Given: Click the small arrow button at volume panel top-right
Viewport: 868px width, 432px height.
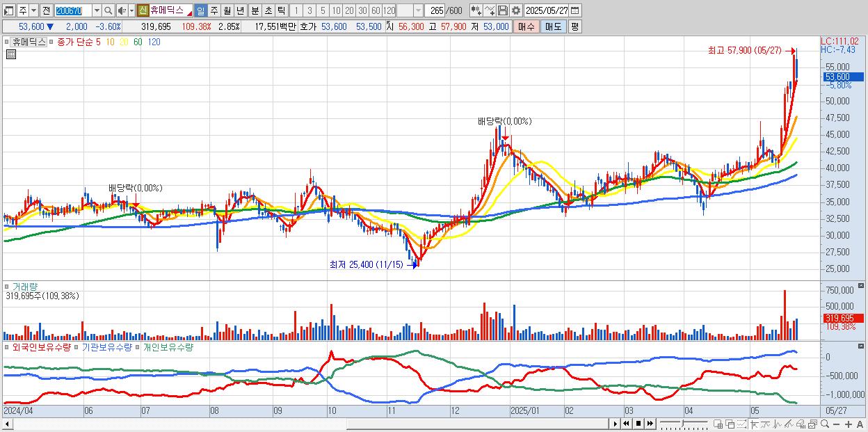Looking at the screenshot, I should coord(862,286).
